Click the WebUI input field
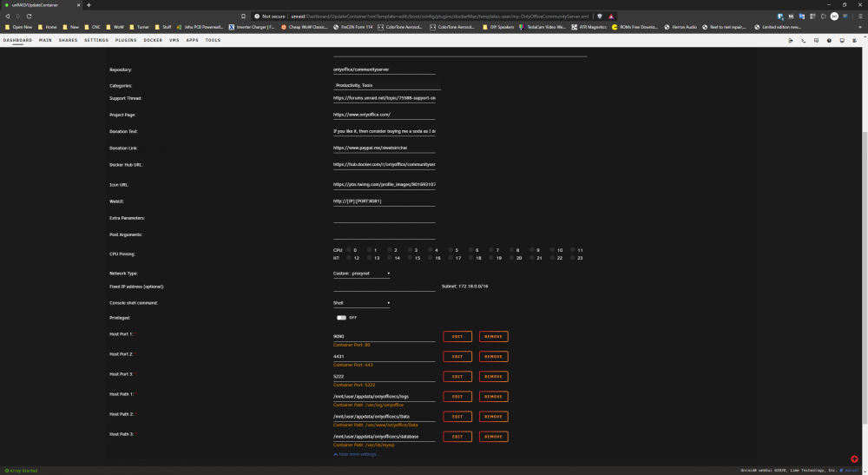The height and width of the screenshot is (475, 868). point(385,201)
